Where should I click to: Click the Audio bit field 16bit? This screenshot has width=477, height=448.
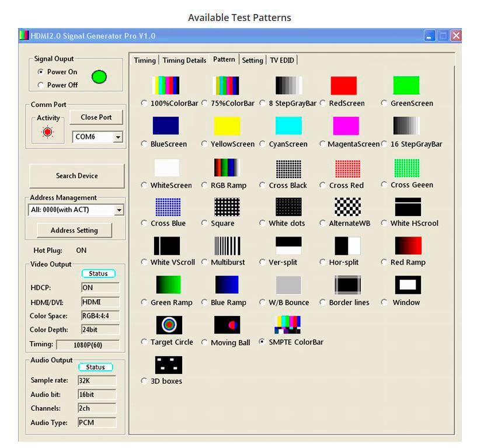pos(97,395)
